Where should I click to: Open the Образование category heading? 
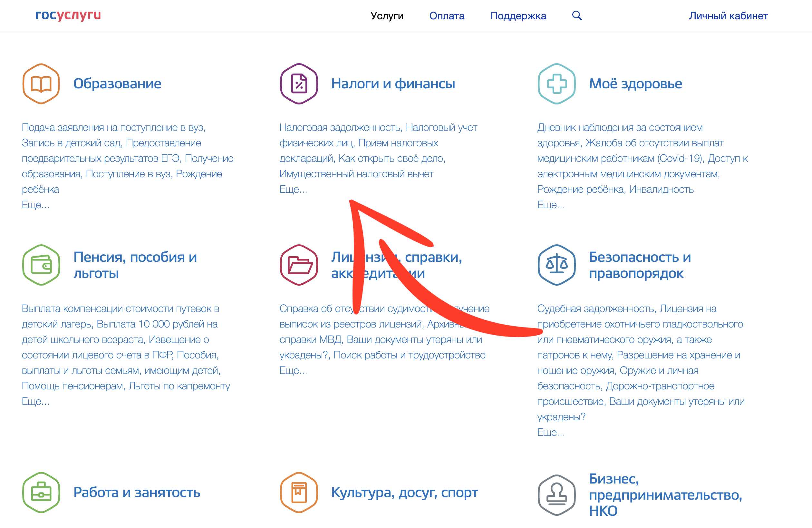pos(117,83)
